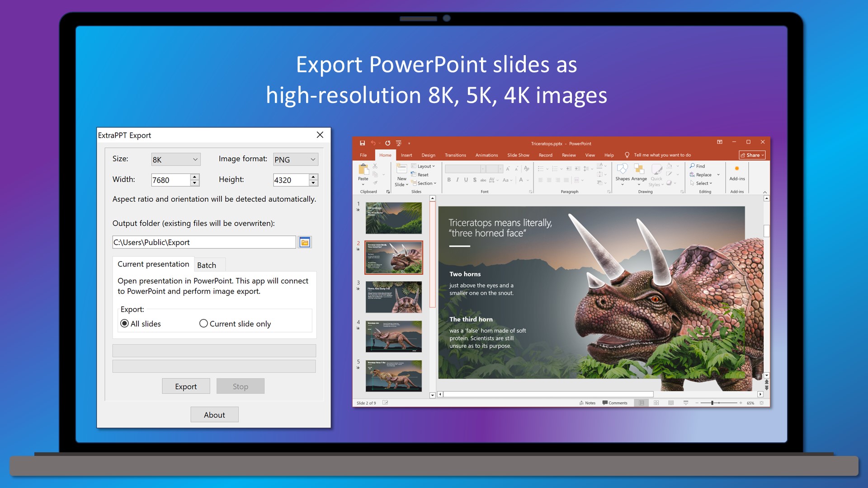Select slide 5 thumbnail
This screenshot has width=868, height=488.
[x=393, y=375]
